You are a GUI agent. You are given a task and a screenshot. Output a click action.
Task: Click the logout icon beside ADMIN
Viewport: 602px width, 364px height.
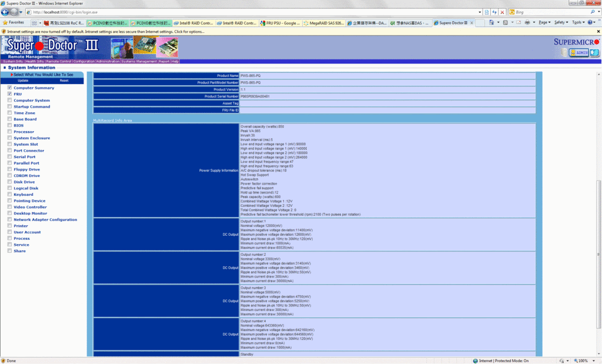[594, 52]
